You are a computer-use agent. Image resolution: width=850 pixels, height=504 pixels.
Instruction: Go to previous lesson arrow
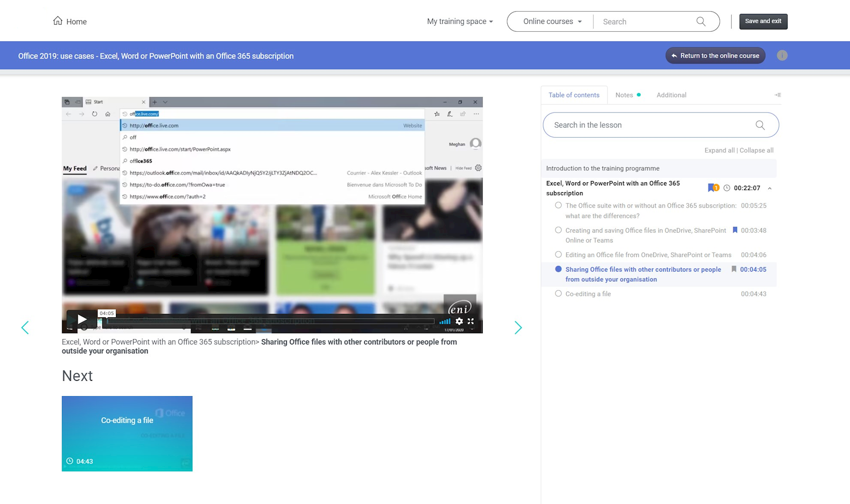(x=25, y=328)
